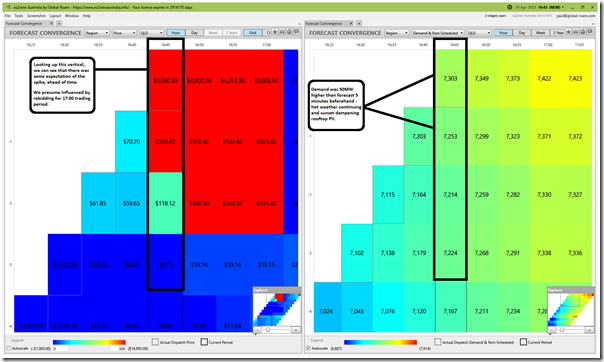Click the minus zoom button in right Explorer

pyautogui.click(x=552, y=330)
